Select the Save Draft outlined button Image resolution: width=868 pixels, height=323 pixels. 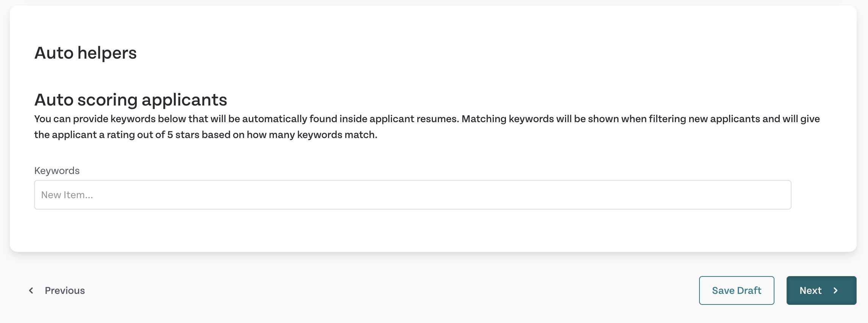(x=737, y=290)
